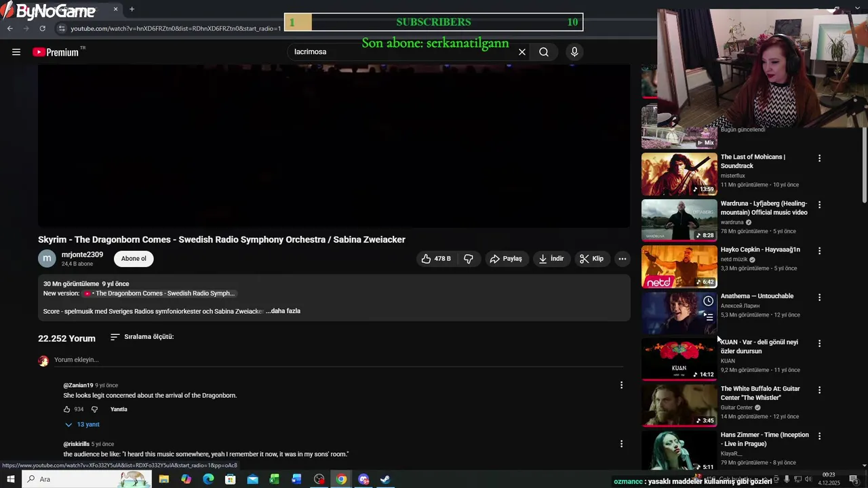The width and height of the screenshot is (868, 488).
Task: Launch File Explorer from taskbar
Action: coord(164,479)
